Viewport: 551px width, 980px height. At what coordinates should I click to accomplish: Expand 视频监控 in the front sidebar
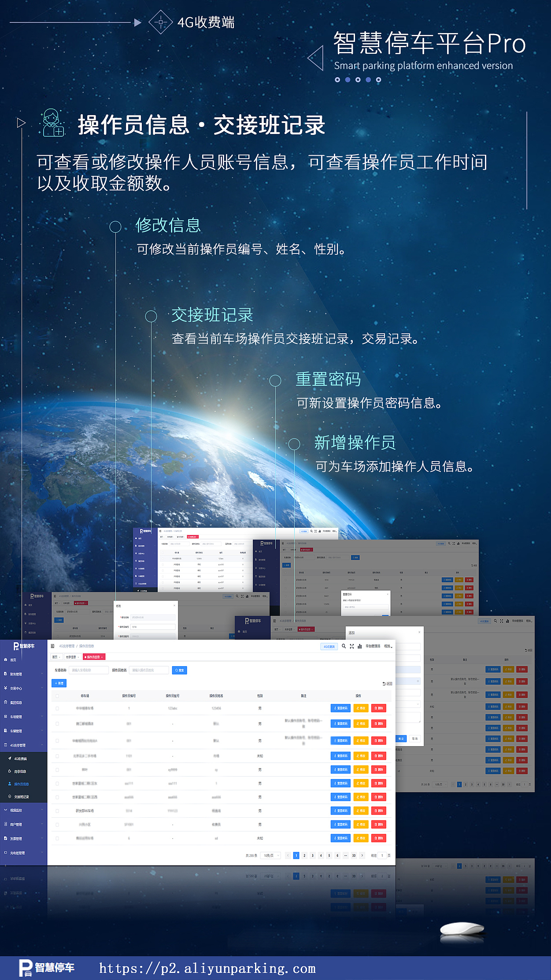[x=23, y=810]
